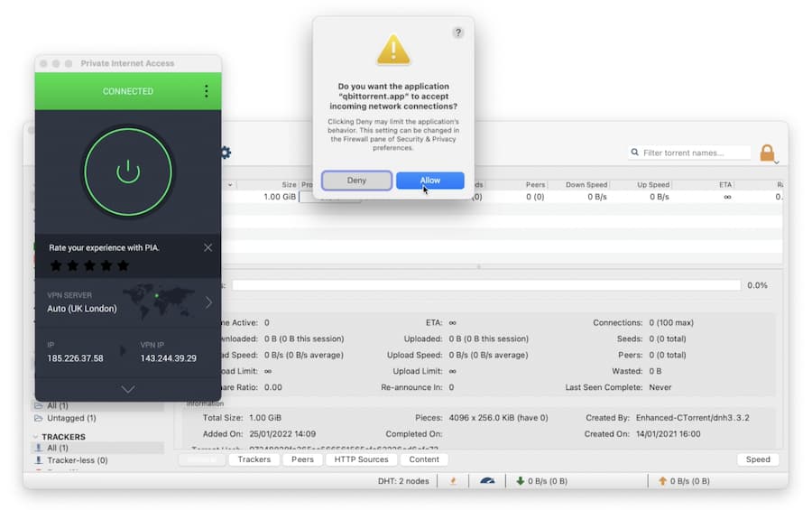The height and width of the screenshot is (510, 812).
Task: Click the orange lock icon in qBittorrent
Action: [767, 153]
